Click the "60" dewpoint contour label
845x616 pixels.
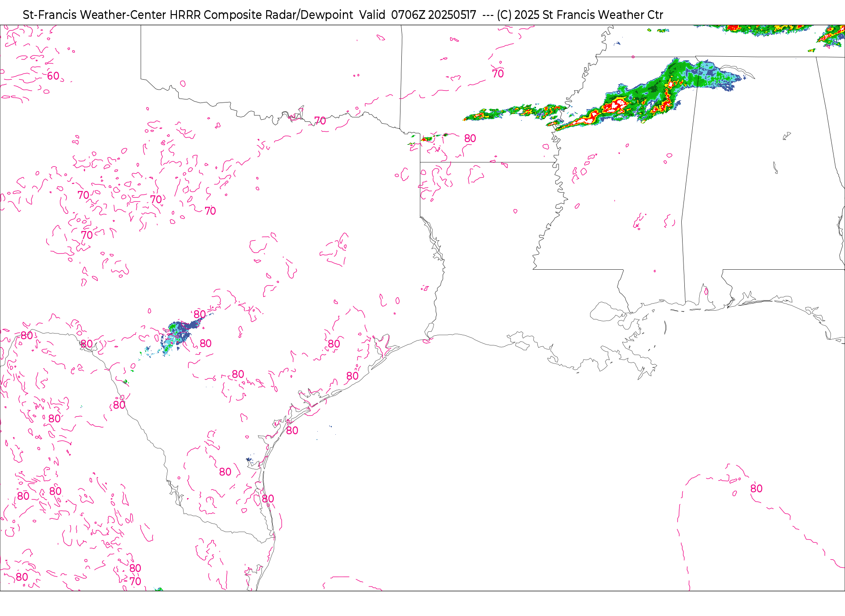53,76
